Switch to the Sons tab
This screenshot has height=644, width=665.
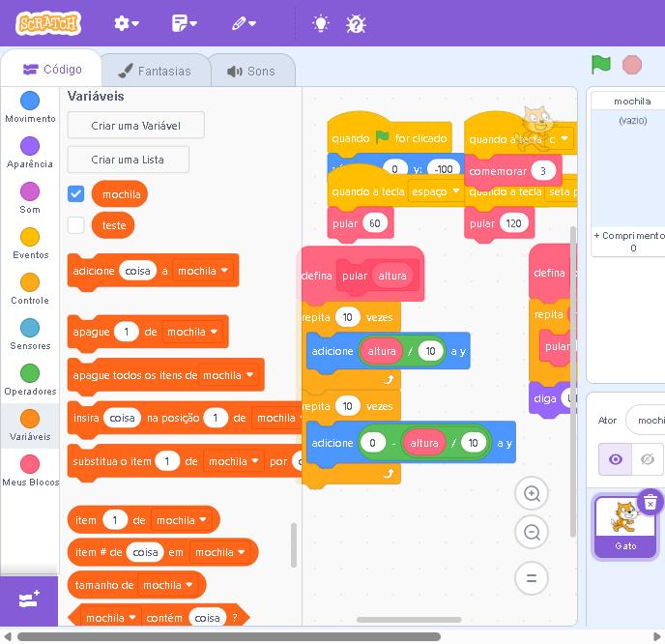[x=251, y=71]
